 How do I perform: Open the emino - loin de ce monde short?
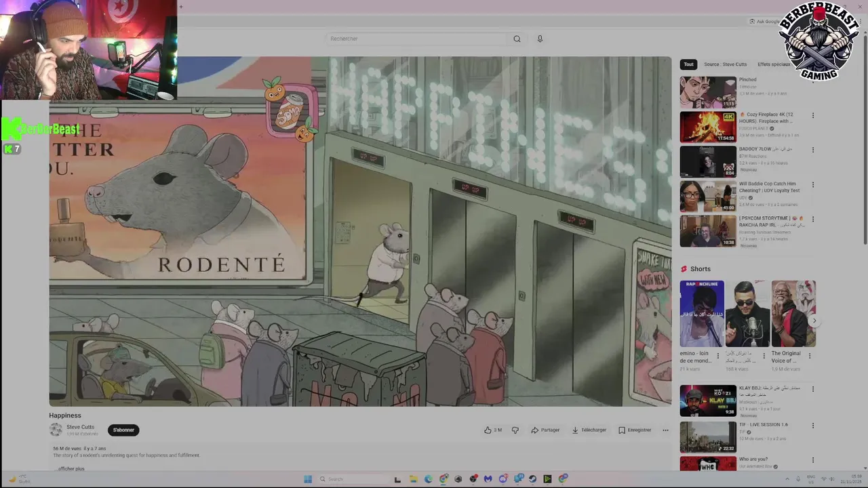tap(702, 314)
